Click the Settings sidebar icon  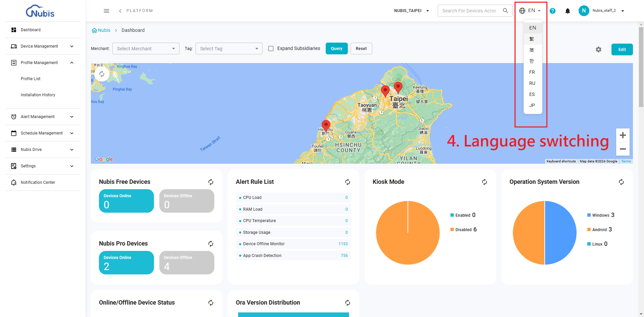(14, 166)
